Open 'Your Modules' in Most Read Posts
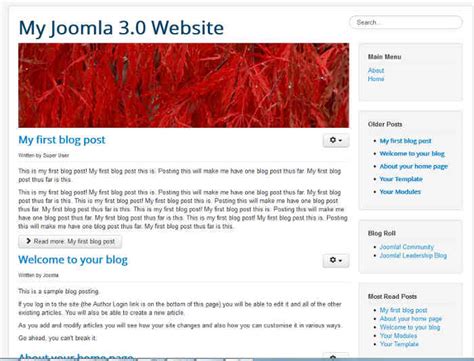The width and height of the screenshot is (474, 361). [398, 336]
